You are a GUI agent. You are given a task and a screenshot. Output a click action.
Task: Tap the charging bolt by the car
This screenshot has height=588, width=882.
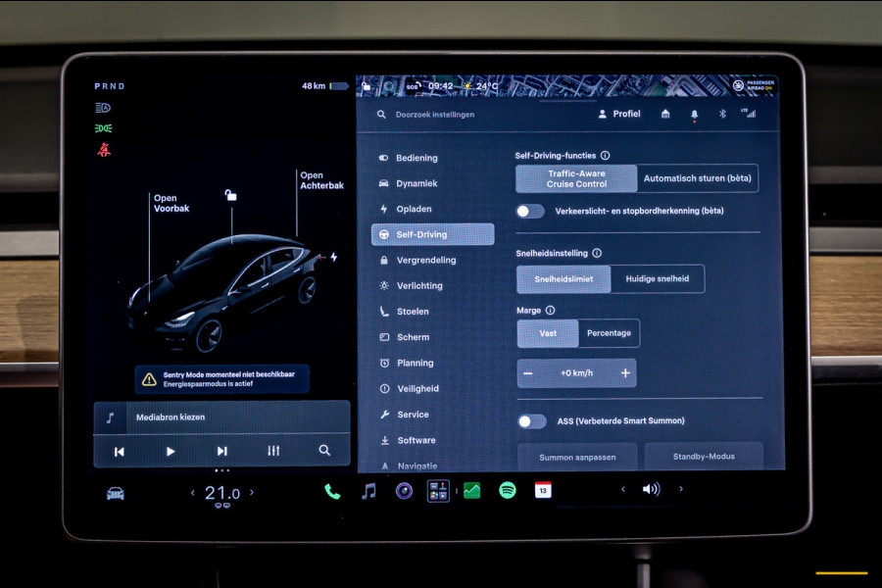coord(333,257)
